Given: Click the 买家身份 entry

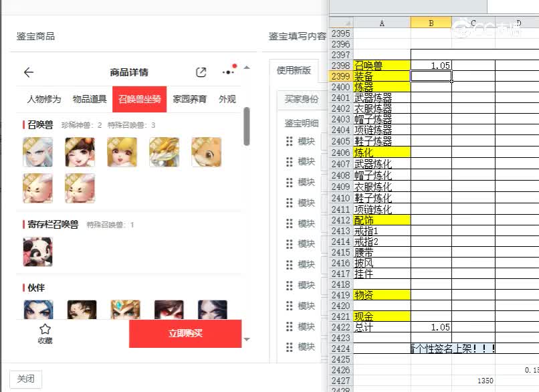Looking at the screenshot, I should pyautogui.click(x=303, y=100).
